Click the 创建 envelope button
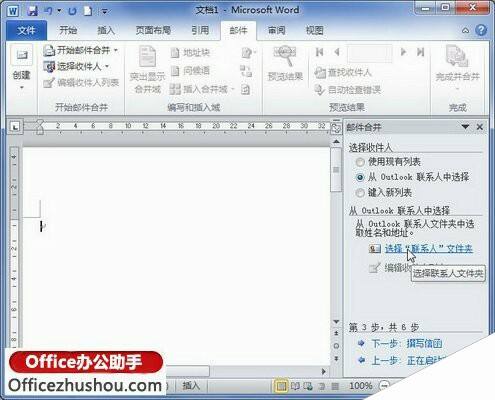Image resolution: width=495 pixels, height=400 pixels. click(22, 68)
